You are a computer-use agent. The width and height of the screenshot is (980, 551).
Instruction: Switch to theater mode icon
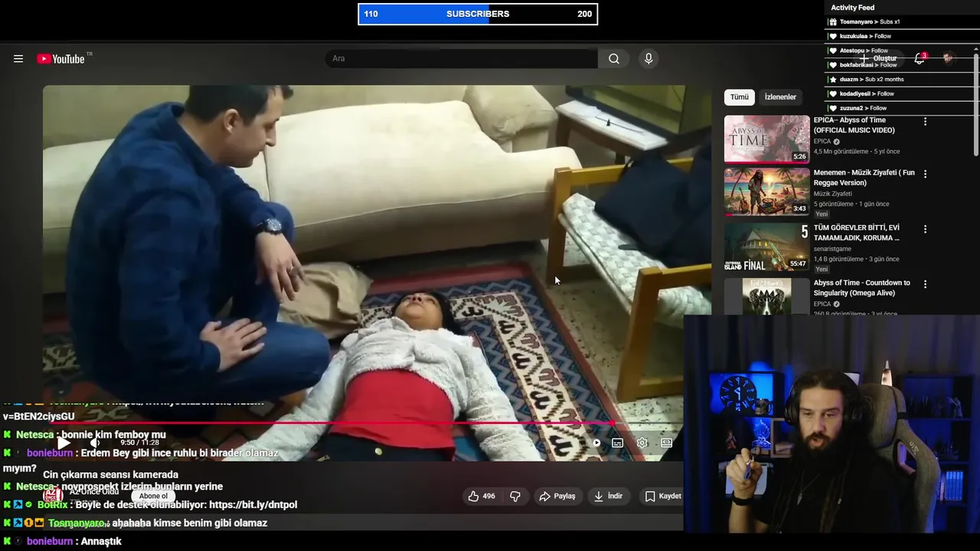[667, 443]
